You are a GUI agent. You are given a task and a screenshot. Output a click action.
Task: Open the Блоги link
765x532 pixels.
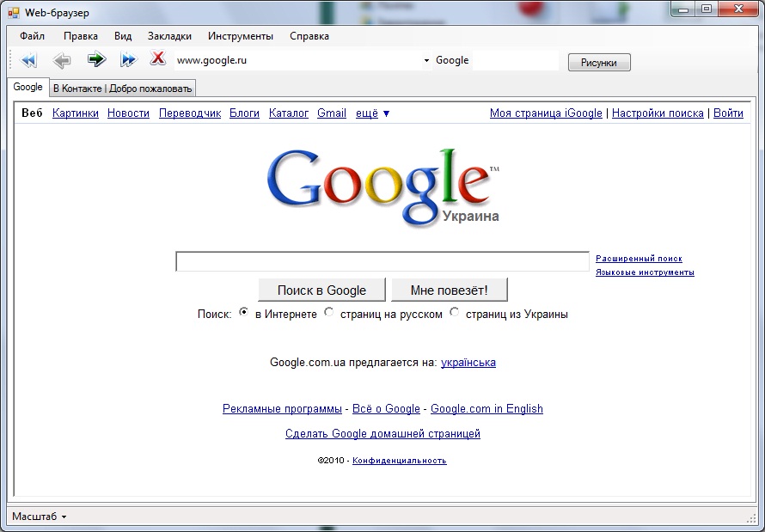point(244,113)
